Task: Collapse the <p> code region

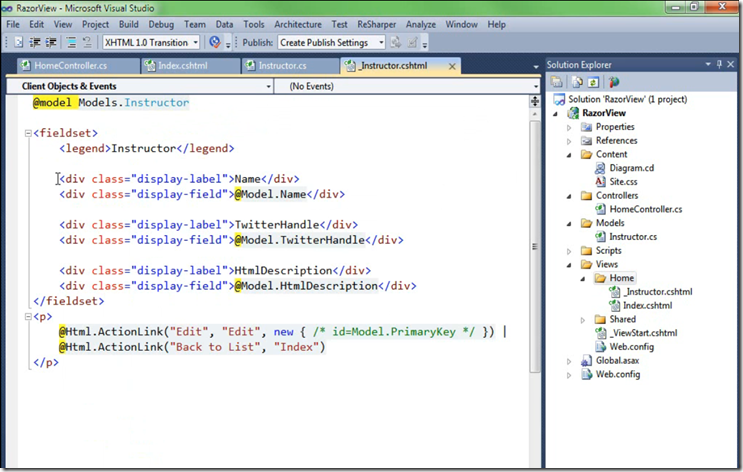Action: pyautogui.click(x=28, y=317)
